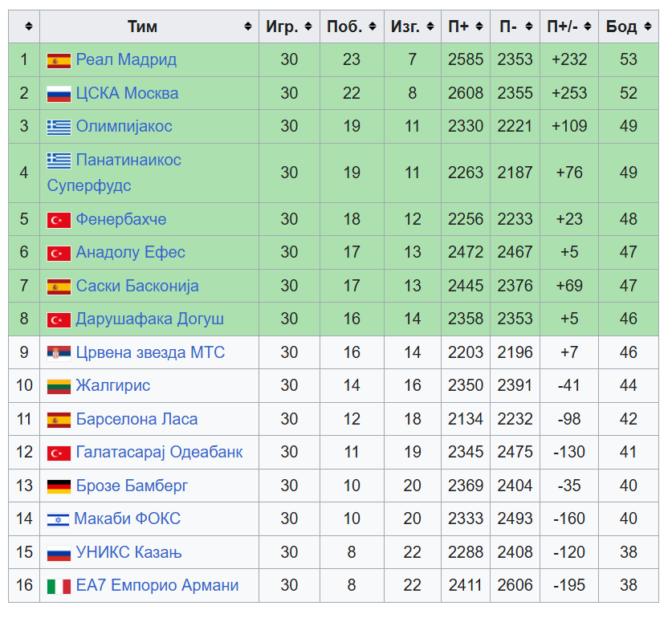Screen dimensions: 672x618
Task: Click Serbia flag next to Црвена звезда
Action: 59,353
